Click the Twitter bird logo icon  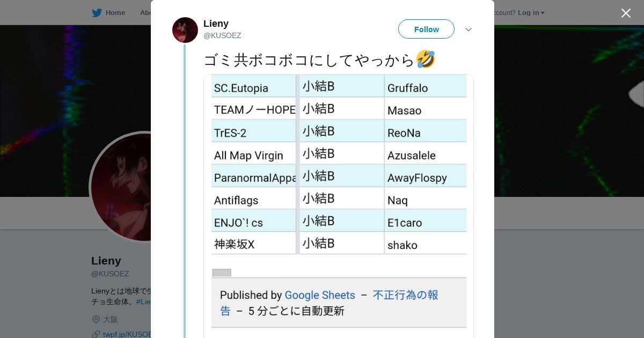(x=97, y=13)
